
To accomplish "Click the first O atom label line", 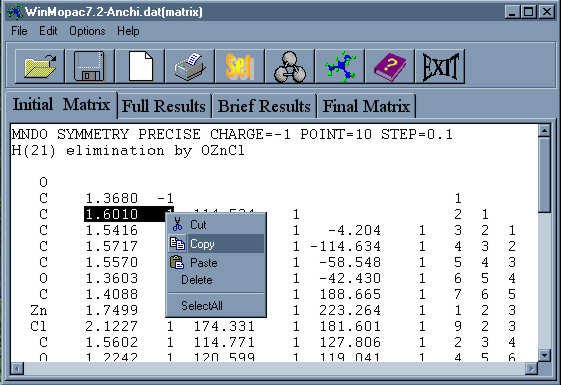I will tap(43, 182).
